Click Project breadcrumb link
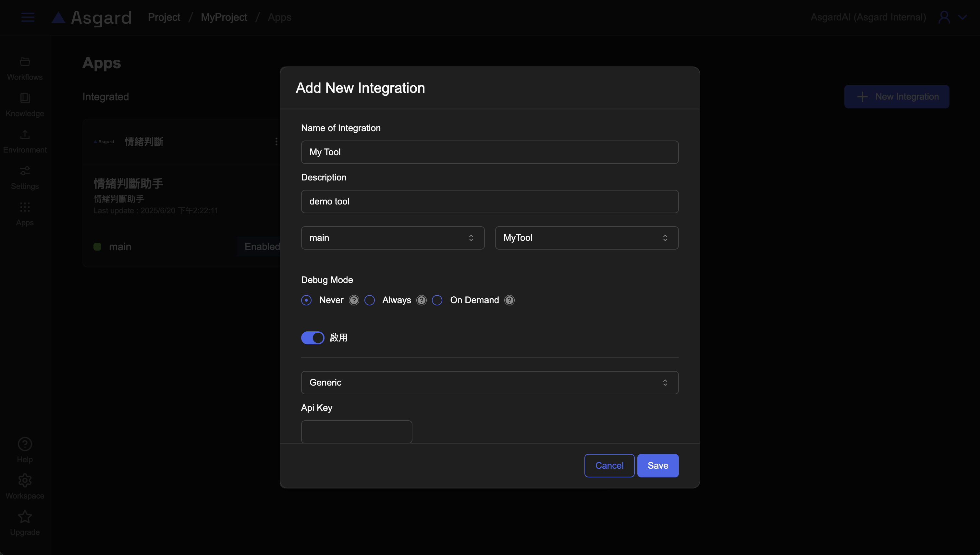 (164, 17)
